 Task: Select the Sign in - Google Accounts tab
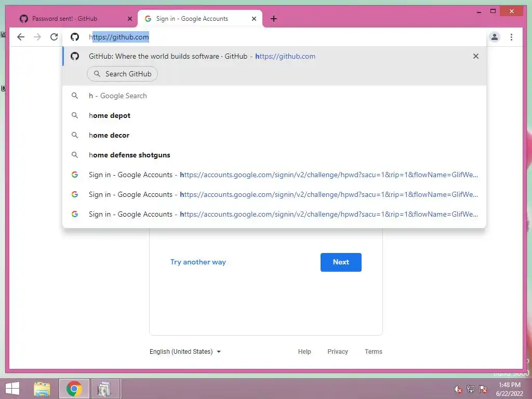click(200, 19)
